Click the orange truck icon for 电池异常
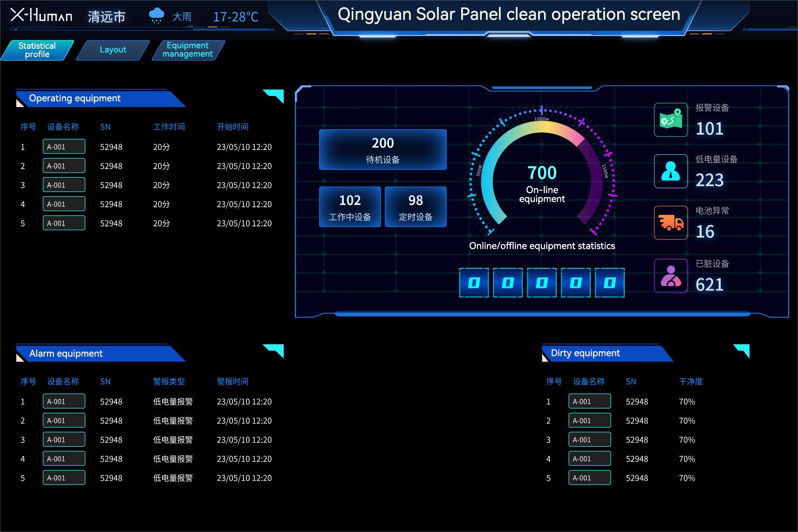798x532 pixels. pyautogui.click(x=671, y=223)
